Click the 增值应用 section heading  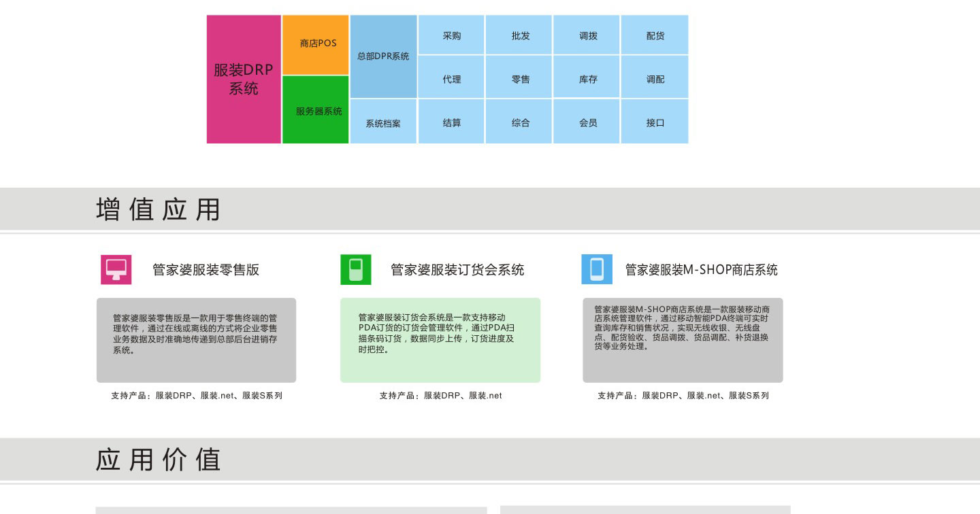point(159,209)
